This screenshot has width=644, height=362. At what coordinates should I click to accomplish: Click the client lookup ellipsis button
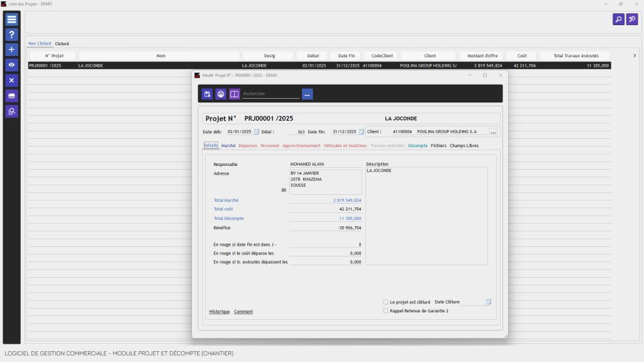pyautogui.click(x=494, y=132)
